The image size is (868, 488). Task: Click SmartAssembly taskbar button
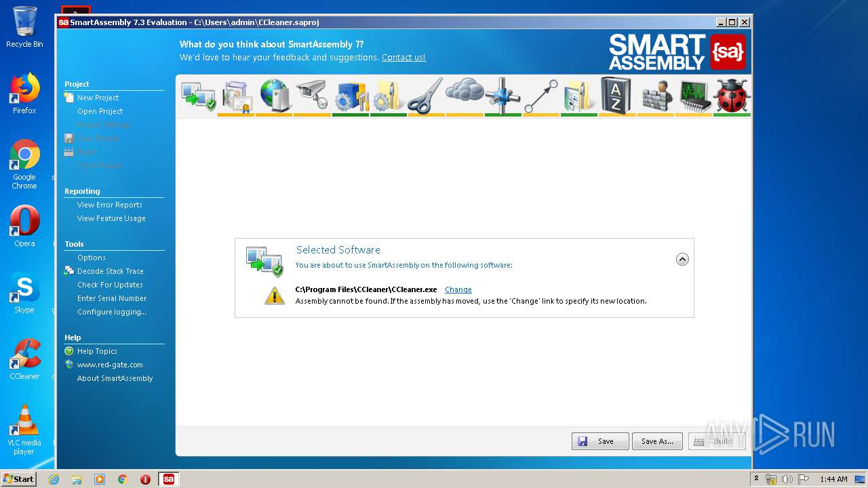(168, 479)
